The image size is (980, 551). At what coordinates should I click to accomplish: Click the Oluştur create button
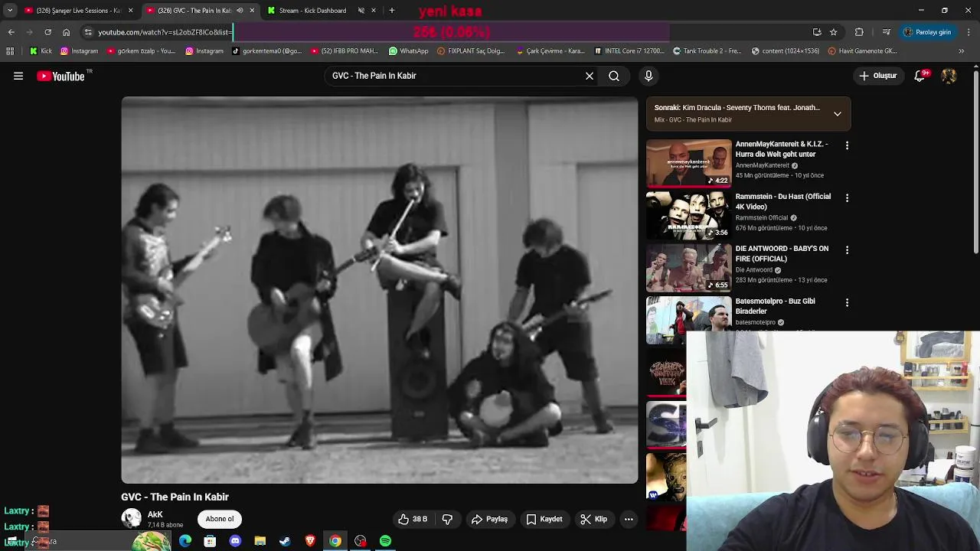tap(877, 76)
